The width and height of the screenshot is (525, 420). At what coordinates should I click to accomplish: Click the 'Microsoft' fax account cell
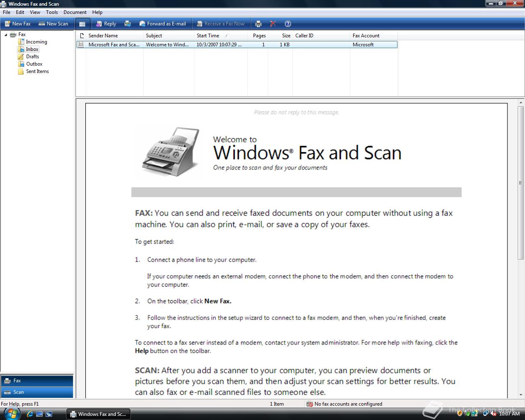click(363, 45)
